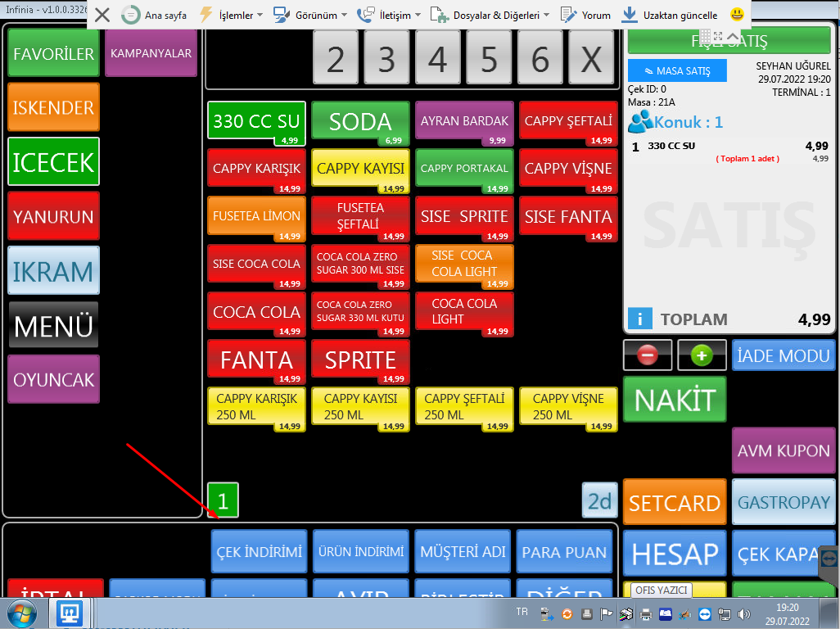Viewport: 840px width, 629px height.
Task: Add yellow CAPPY KAYISI product
Action: pyautogui.click(x=360, y=171)
